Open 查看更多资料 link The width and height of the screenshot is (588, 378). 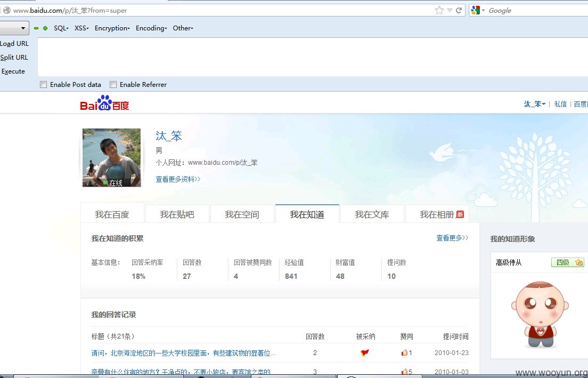[178, 179]
